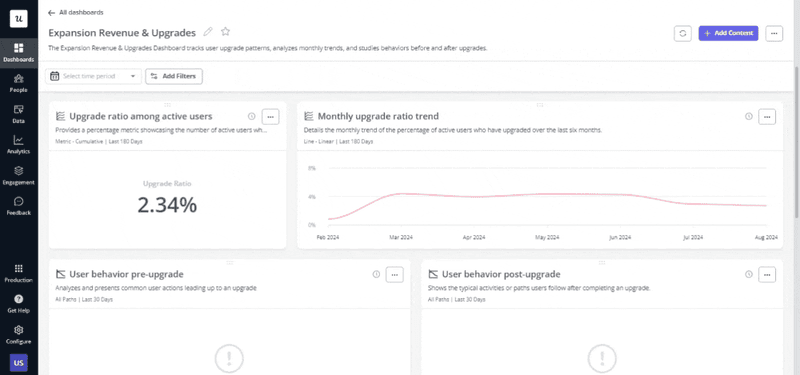800x375 pixels.
Task: Click the US user avatar
Action: click(x=18, y=363)
